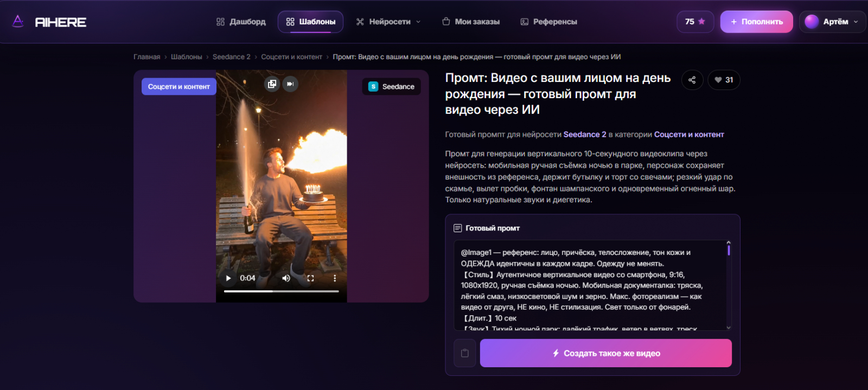Click the AIHERE logo
This screenshot has width=868, height=390.
click(49, 22)
